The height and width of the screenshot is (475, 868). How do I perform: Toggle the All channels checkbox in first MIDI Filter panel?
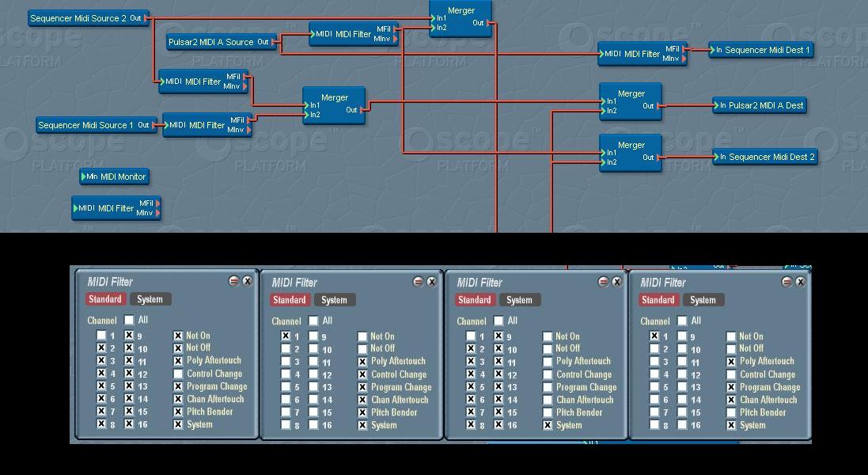pos(129,319)
